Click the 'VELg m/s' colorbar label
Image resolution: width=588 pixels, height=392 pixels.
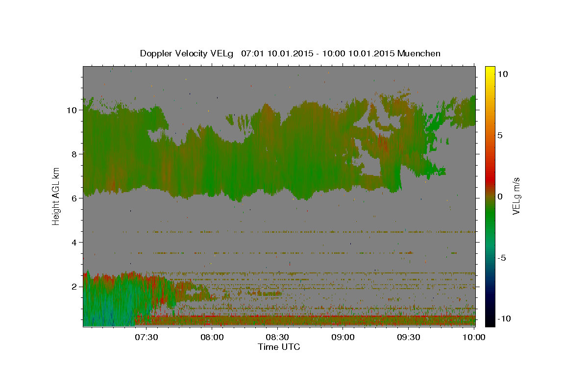[x=515, y=196]
